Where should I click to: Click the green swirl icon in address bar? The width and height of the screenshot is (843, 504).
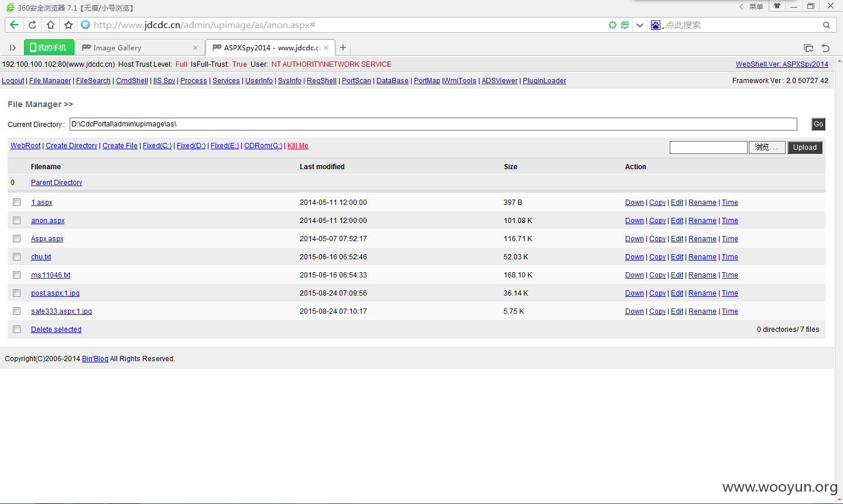[x=612, y=25]
